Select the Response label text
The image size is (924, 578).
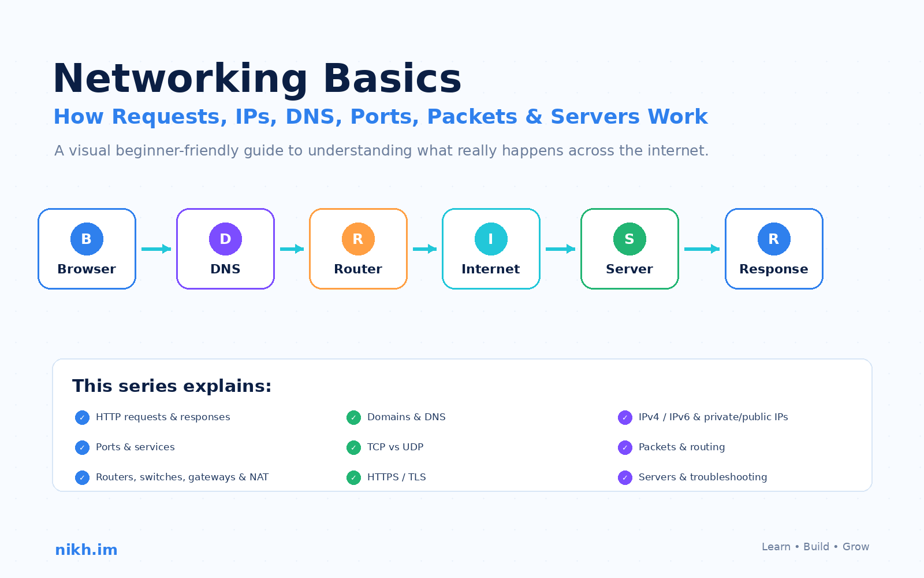[774, 269]
